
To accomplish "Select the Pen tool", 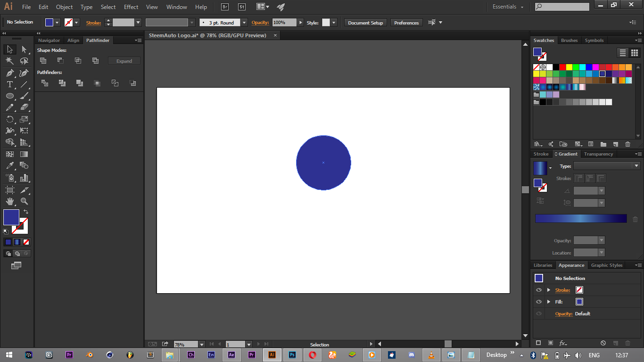I will (9, 73).
